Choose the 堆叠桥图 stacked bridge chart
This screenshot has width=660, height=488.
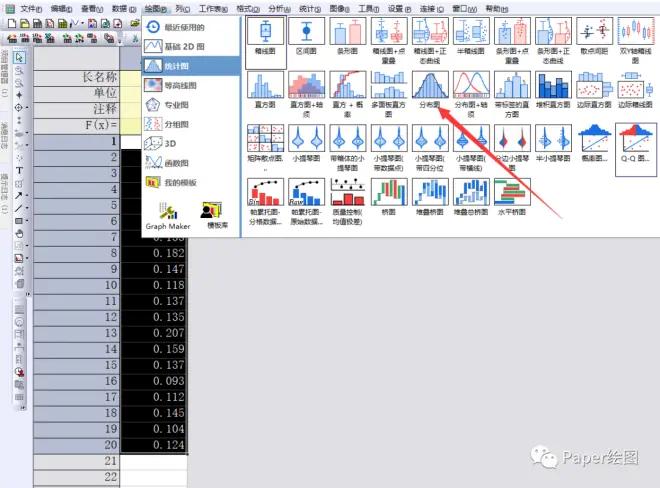(430, 197)
